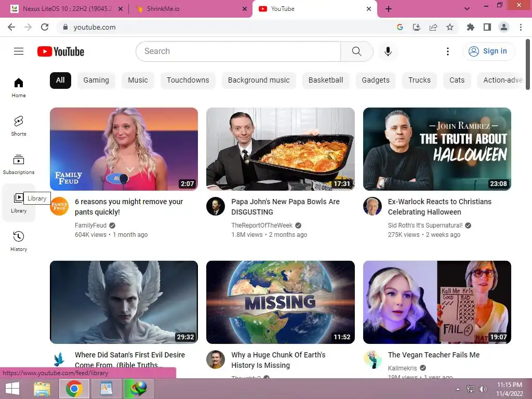Reload the YouTube page
The image size is (532, 399).
pyautogui.click(x=45, y=27)
